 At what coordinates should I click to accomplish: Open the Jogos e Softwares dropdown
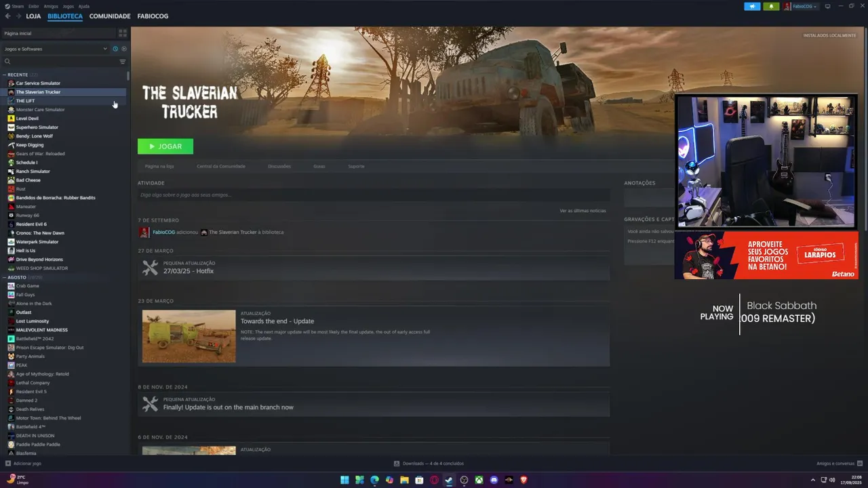[56, 49]
